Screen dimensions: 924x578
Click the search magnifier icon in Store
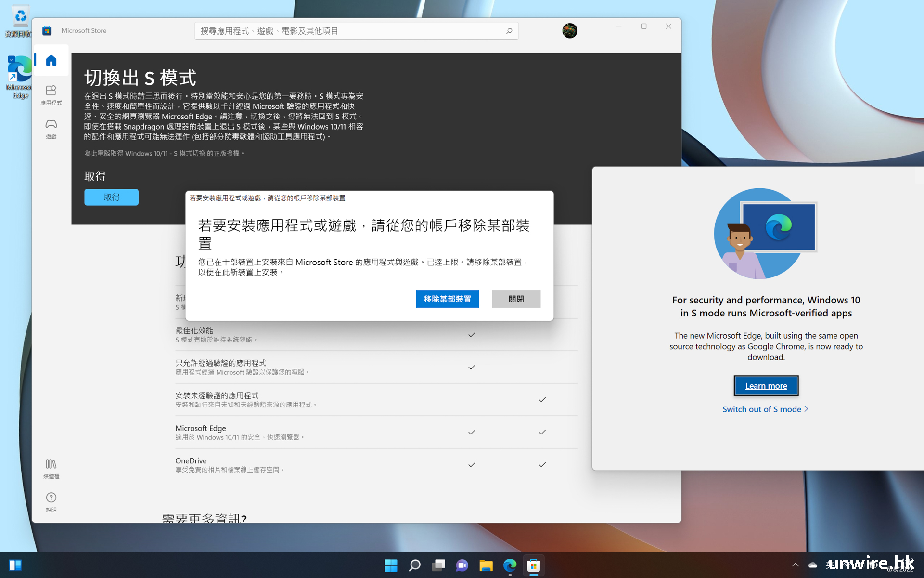click(509, 31)
